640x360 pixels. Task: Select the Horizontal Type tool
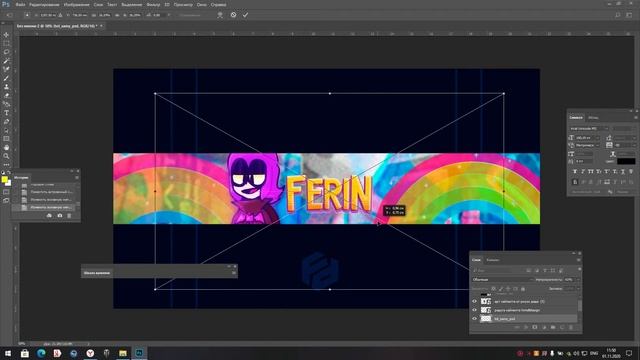coord(6,113)
